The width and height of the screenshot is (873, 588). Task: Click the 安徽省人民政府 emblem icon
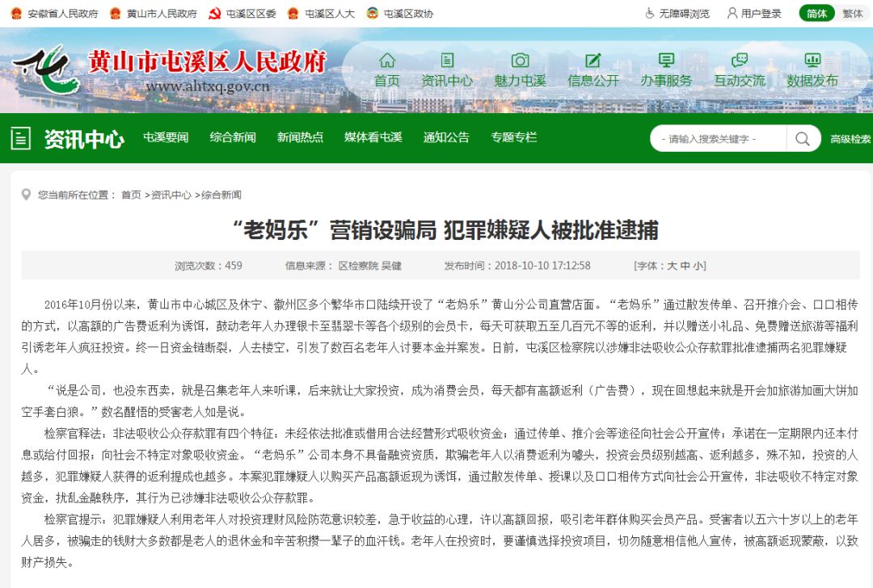point(17,14)
